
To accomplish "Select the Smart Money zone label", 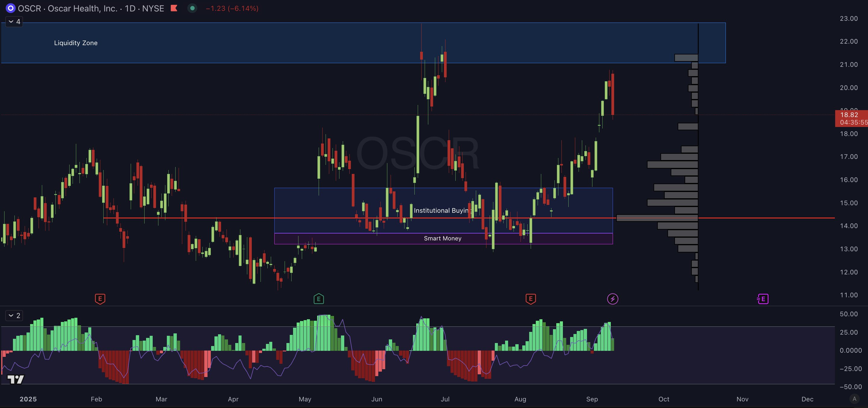I will [x=442, y=238].
